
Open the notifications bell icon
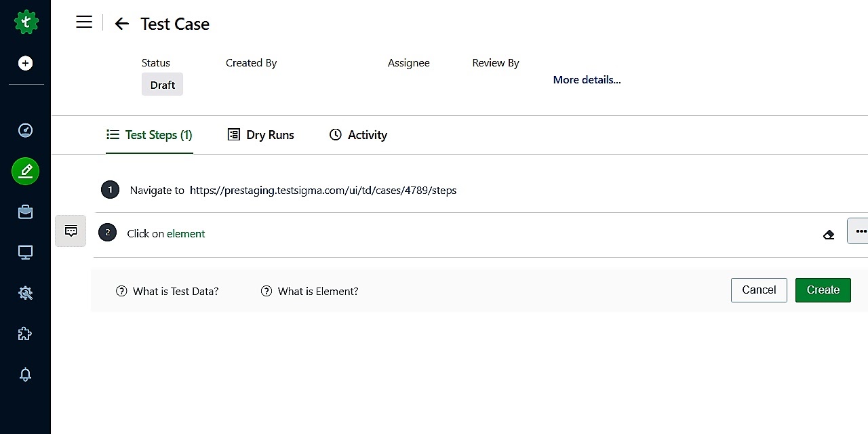[25, 374]
